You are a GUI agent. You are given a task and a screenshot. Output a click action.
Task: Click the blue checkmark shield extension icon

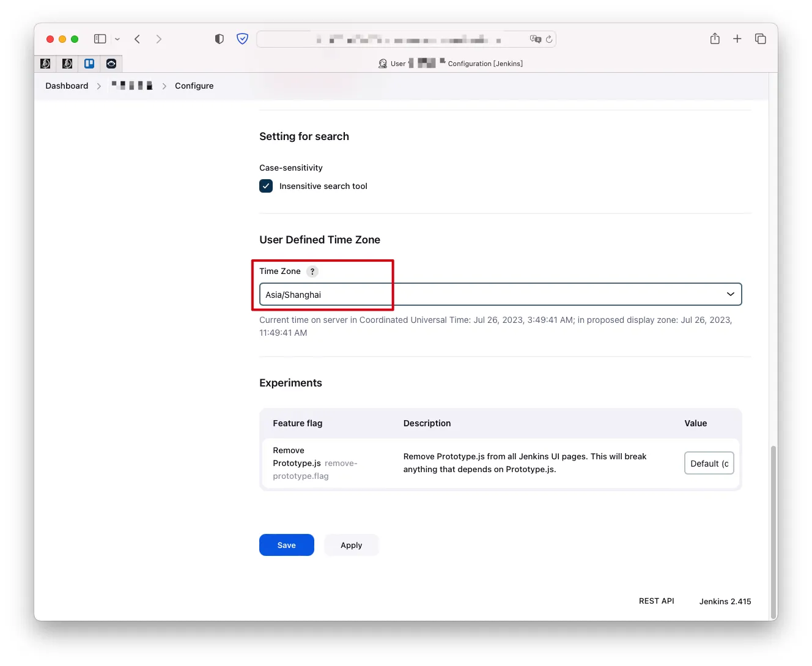[243, 39]
